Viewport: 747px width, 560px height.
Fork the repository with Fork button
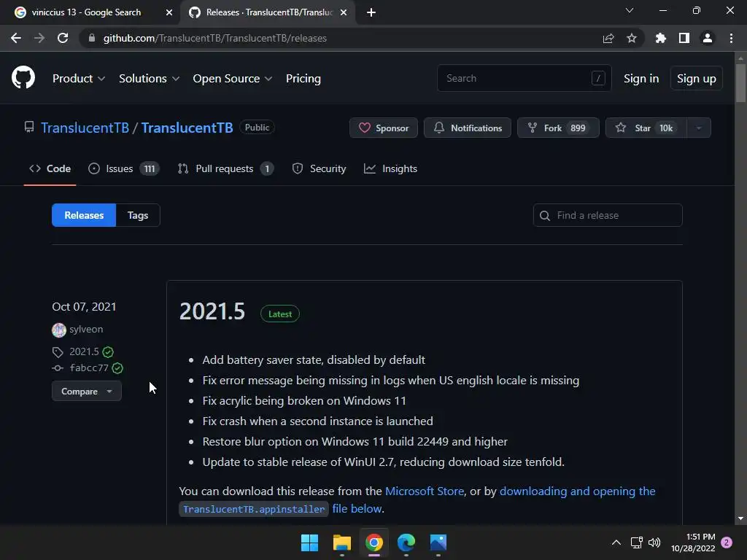(x=558, y=128)
